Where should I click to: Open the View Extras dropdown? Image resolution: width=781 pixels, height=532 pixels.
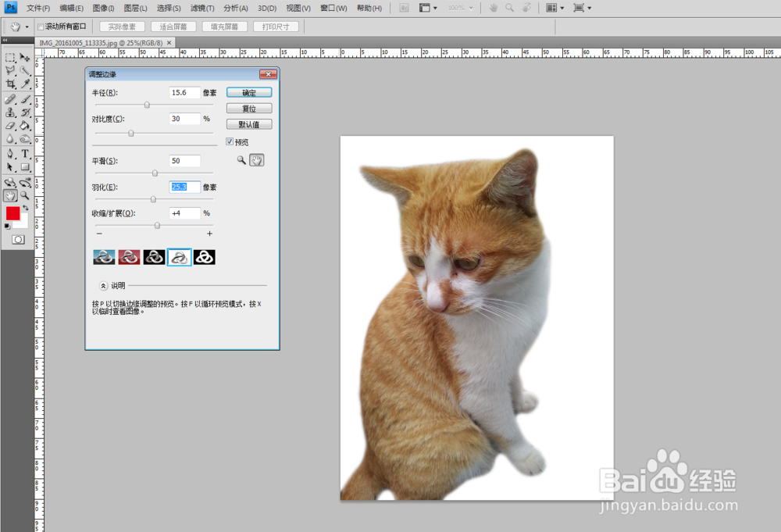tap(428, 8)
